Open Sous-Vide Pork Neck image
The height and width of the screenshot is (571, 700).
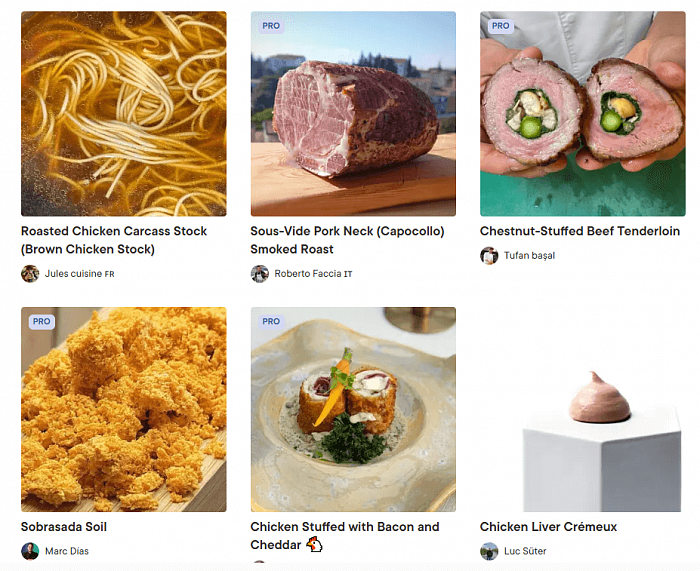pos(353,114)
